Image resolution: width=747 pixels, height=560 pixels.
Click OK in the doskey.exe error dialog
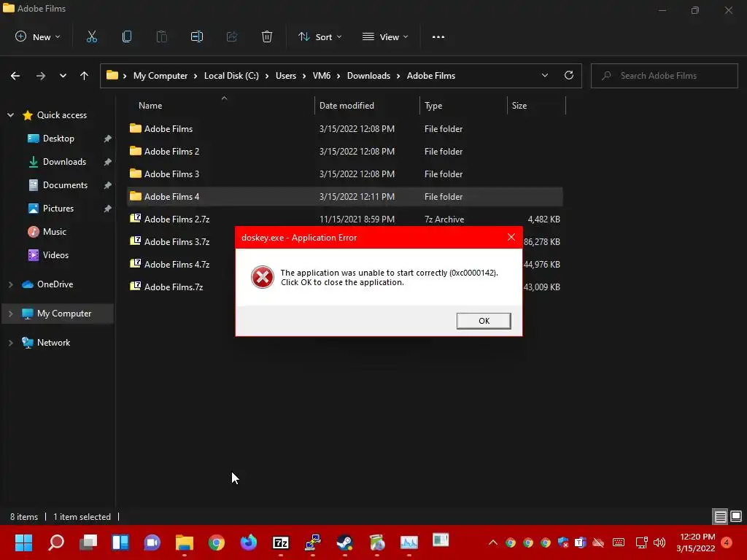[484, 321]
